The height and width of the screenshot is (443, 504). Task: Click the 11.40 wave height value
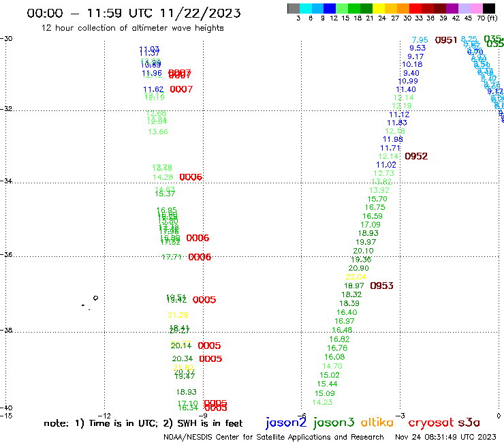pos(406,89)
